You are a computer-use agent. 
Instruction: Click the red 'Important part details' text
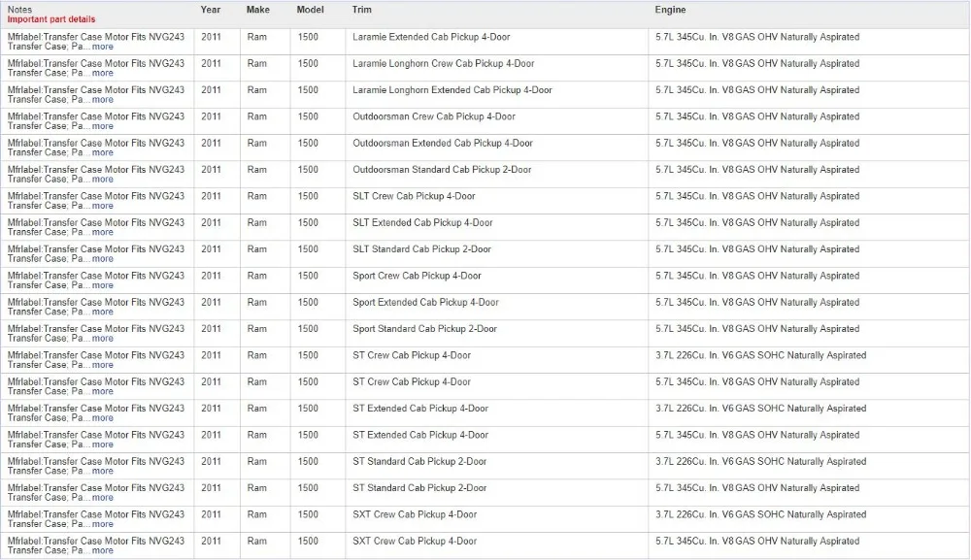51,19
